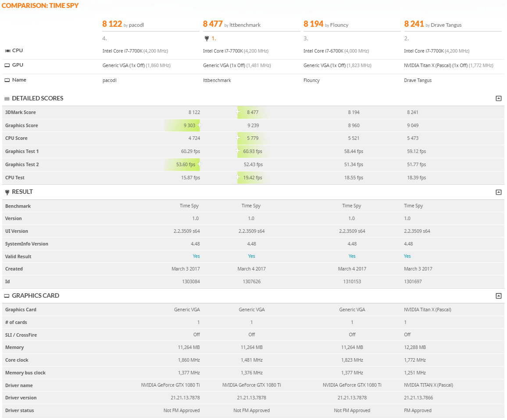
Task: Open the 8 241 score result header
Action: coord(414,24)
